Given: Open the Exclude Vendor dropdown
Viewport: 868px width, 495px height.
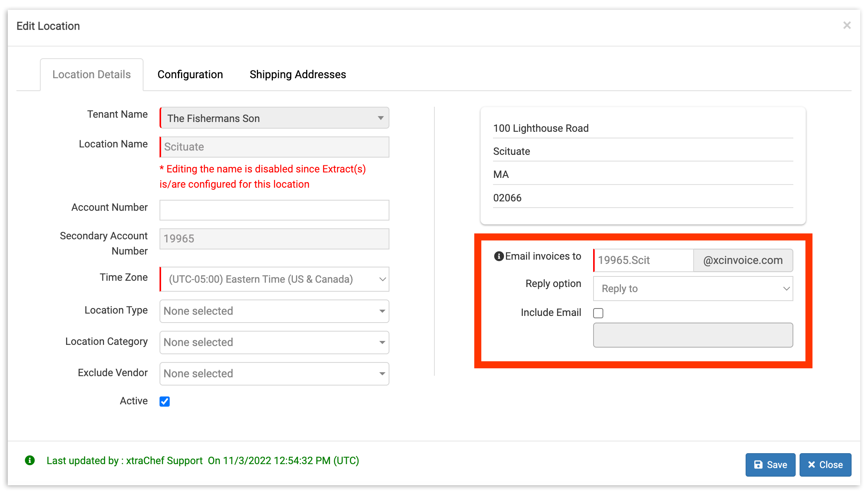Looking at the screenshot, I should (x=274, y=374).
